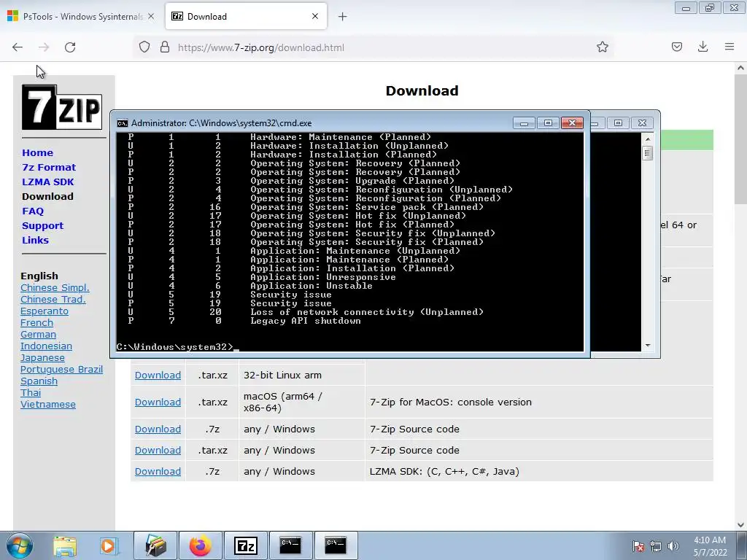Open the volume speaker tray icon
The image size is (747, 560).
[673, 546]
